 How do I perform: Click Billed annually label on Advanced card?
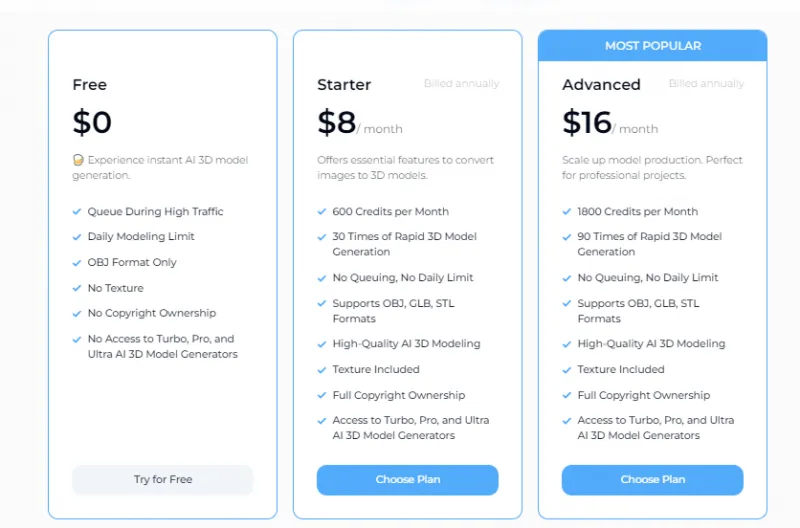(706, 84)
